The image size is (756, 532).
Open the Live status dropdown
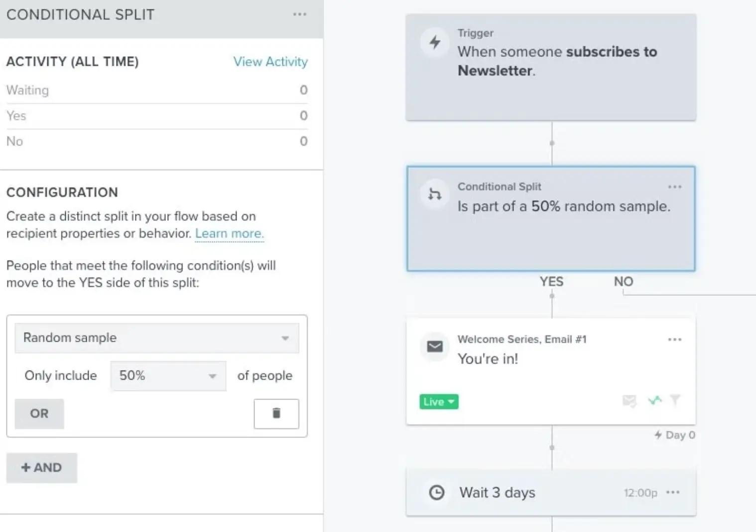438,401
